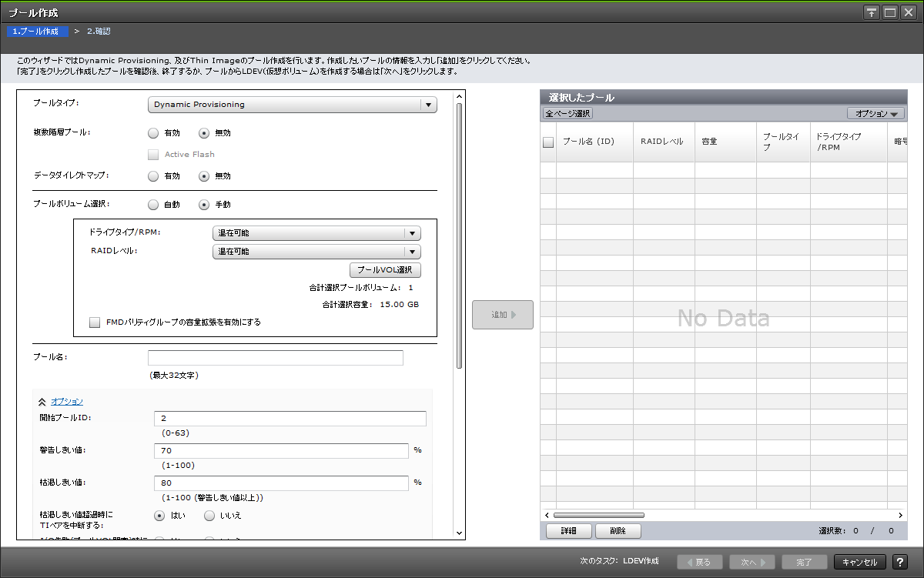
Task: Check the Active Flash checkbox
Action: (x=152, y=154)
